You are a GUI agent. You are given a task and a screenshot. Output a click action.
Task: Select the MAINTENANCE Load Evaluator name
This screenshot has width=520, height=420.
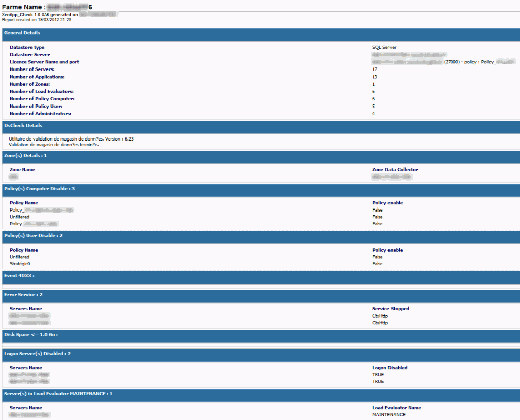point(387,414)
